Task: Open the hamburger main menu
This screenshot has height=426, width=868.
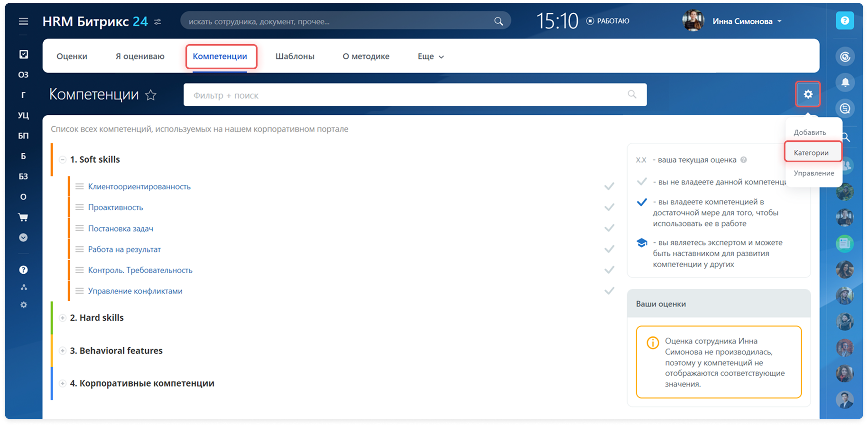Action: coord(23,21)
